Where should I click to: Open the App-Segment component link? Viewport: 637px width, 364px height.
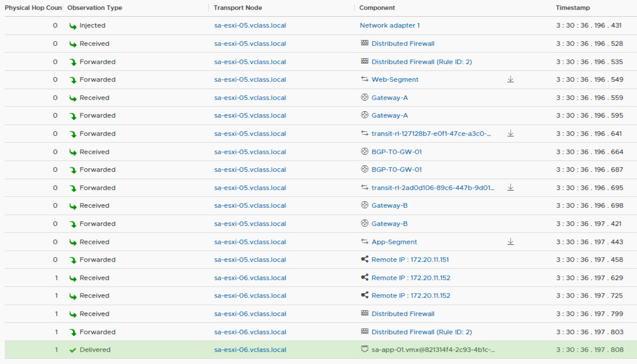tap(394, 242)
